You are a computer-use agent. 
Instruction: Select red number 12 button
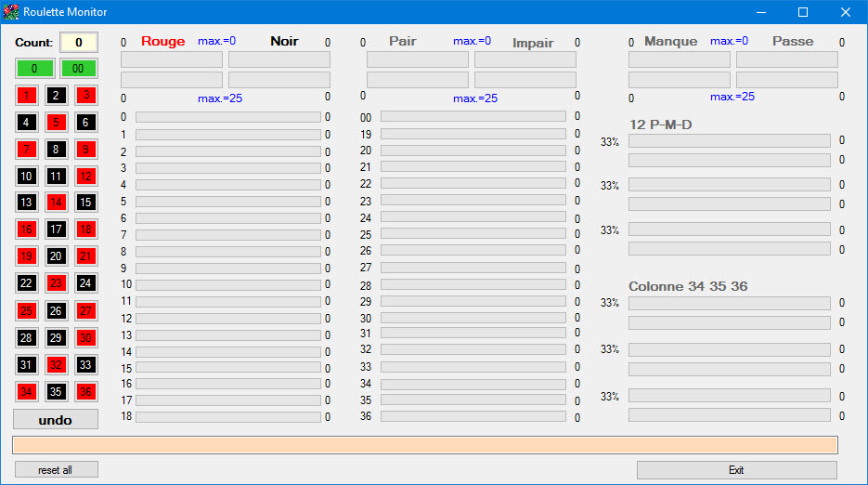(85, 177)
